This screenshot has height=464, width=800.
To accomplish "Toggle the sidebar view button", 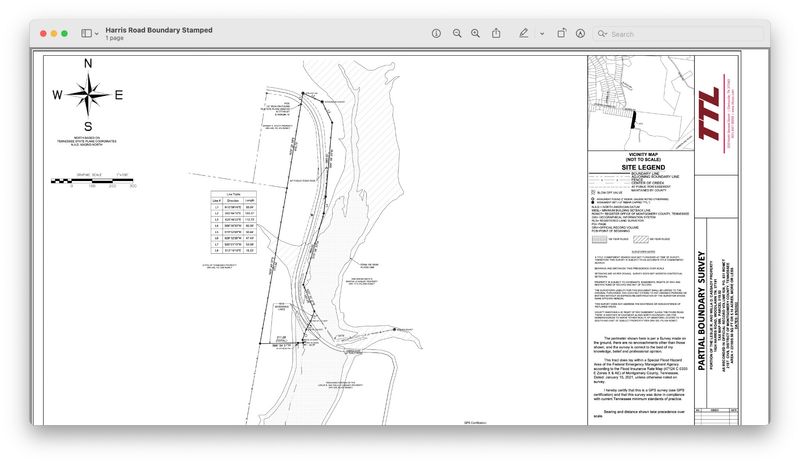I will tap(85, 33).
